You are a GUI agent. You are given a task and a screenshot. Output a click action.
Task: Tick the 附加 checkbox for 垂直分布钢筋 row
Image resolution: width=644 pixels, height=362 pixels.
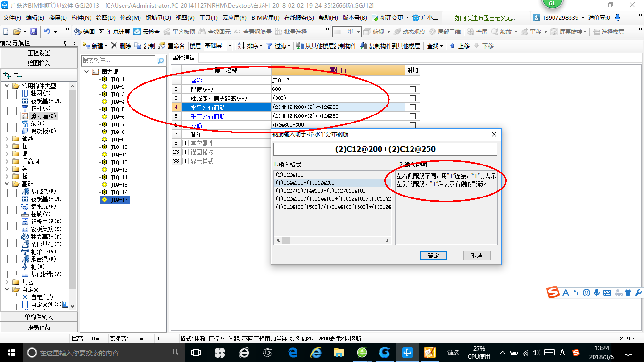point(413,116)
